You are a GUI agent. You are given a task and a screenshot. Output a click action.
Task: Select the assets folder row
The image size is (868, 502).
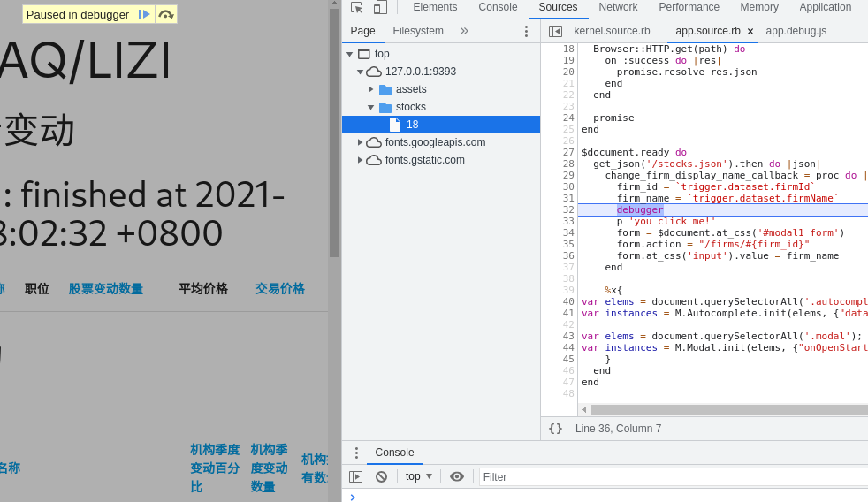[441, 89]
